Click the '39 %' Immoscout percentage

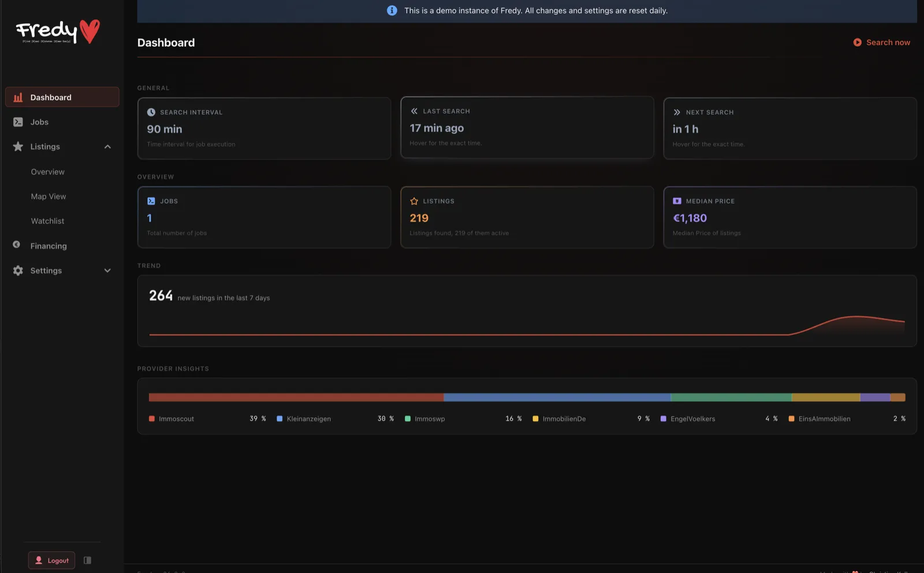[x=258, y=419]
